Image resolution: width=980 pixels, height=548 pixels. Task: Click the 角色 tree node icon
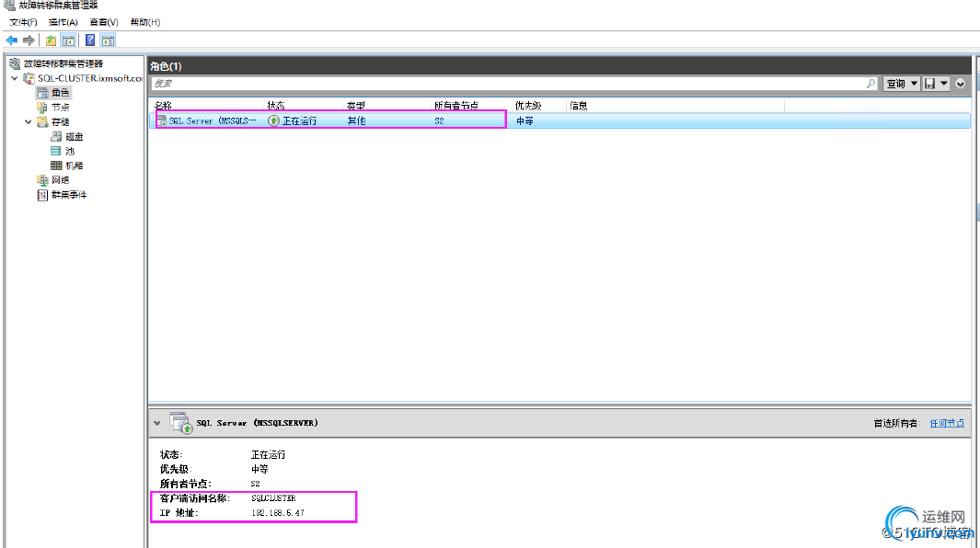[x=42, y=93]
